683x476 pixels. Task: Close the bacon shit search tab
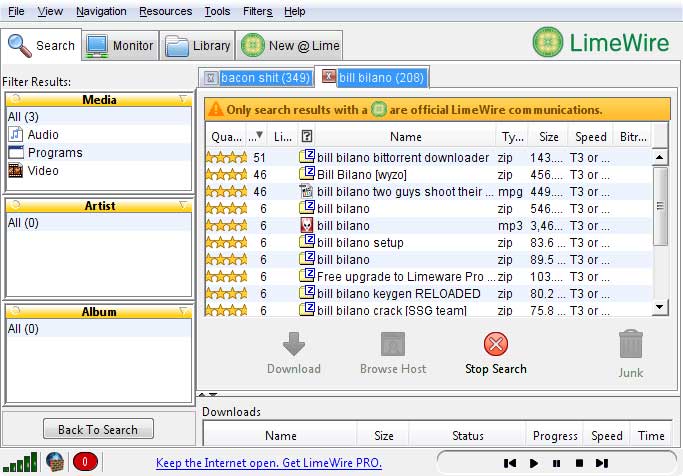[x=210, y=78]
